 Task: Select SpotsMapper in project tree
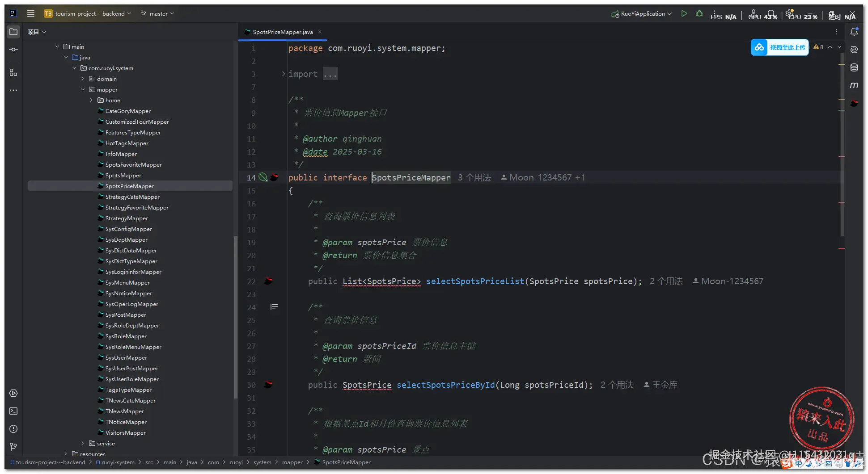pos(123,175)
